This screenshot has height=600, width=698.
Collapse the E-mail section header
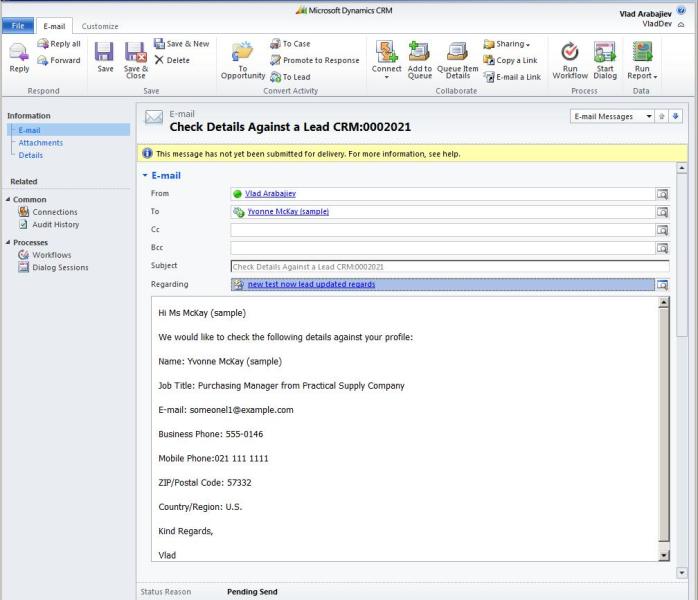click(145, 176)
